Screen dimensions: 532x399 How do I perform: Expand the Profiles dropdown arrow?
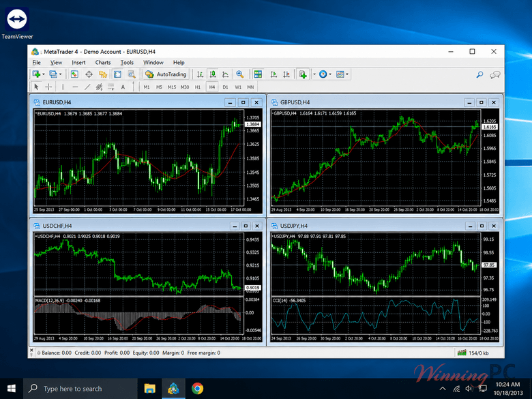click(x=61, y=74)
